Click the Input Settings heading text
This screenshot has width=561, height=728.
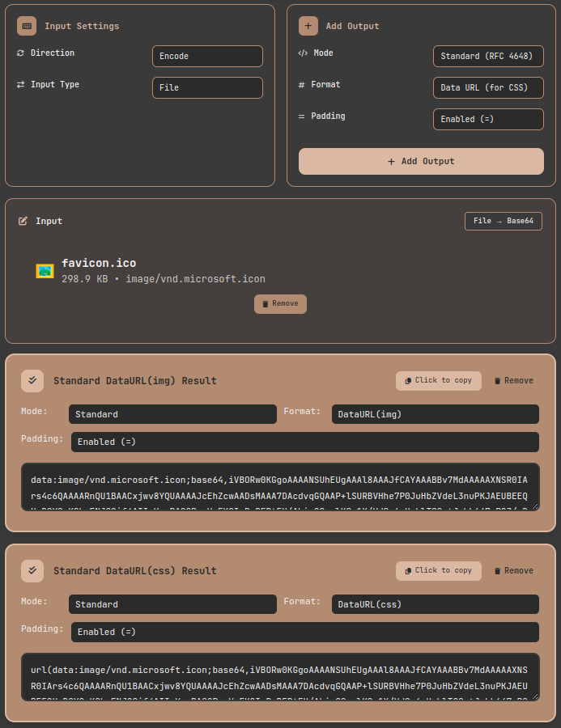(x=82, y=27)
